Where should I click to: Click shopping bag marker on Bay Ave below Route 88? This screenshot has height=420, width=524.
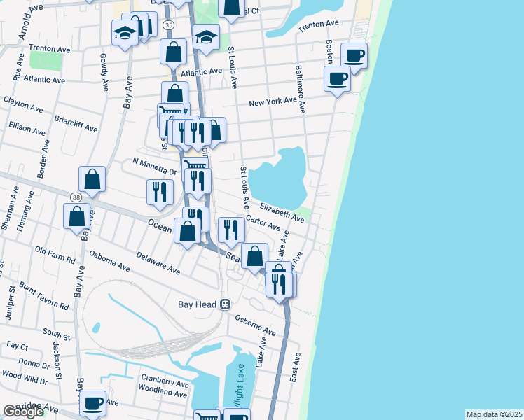[x=76, y=217]
